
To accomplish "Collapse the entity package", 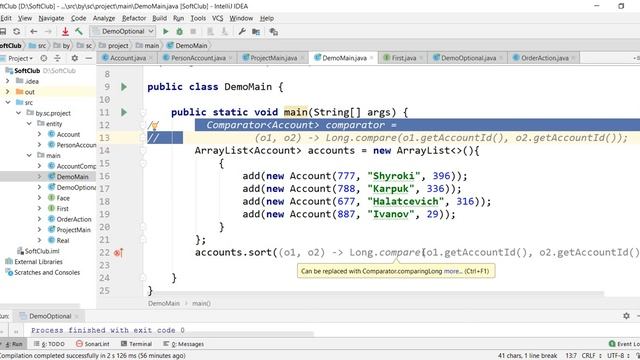I will click(x=29, y=124).
